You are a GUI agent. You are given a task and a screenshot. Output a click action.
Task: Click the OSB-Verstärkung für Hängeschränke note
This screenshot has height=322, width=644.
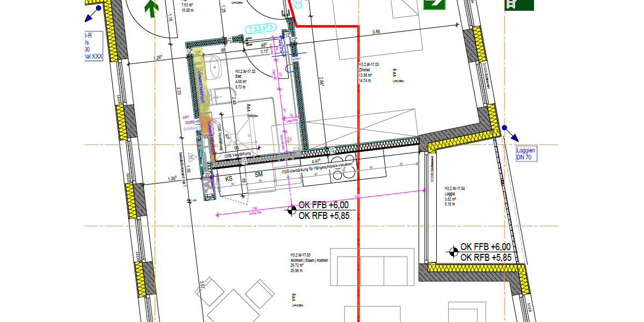pyautogui.click(x=317, y=169)
